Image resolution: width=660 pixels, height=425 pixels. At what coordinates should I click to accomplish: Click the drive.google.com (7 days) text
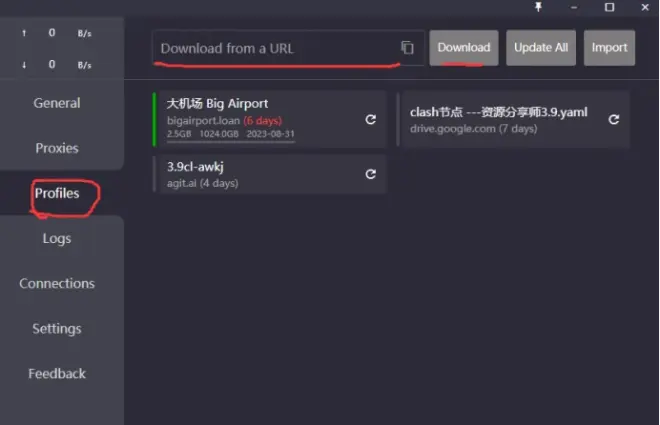(474, 129)
